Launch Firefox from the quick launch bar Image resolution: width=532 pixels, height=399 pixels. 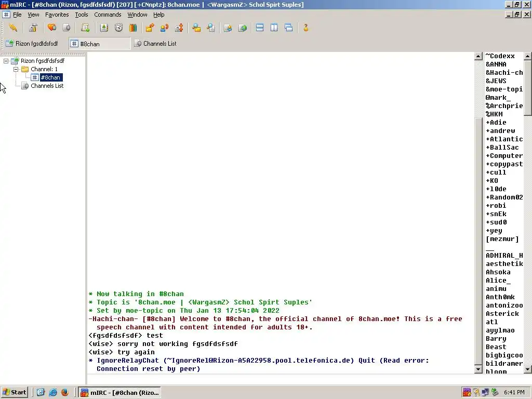point(64,392)
